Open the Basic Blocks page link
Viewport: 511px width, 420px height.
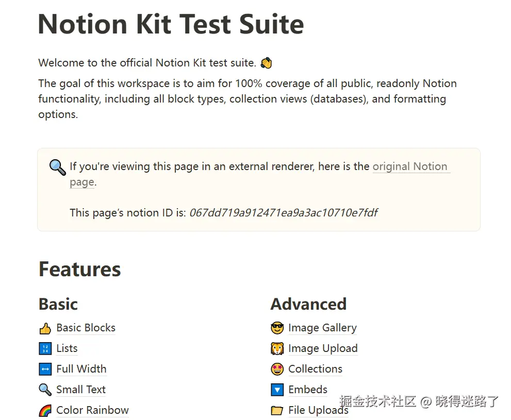coord(86,328)
